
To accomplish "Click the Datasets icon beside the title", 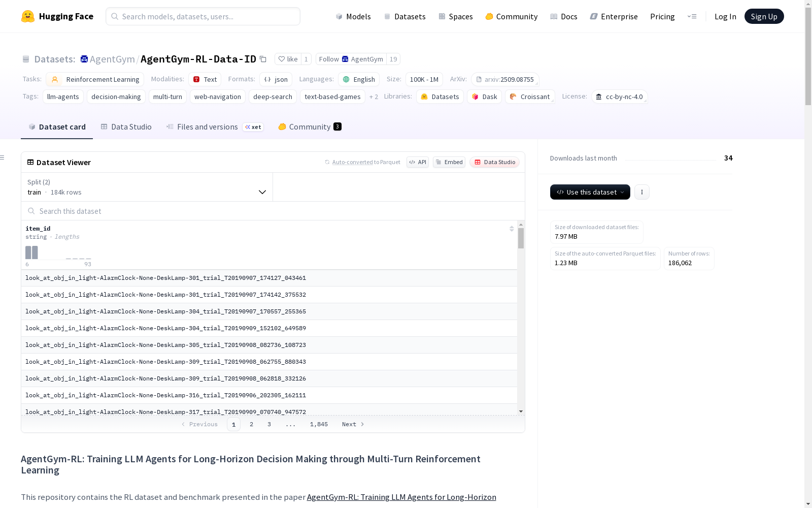I will [26, 59].
